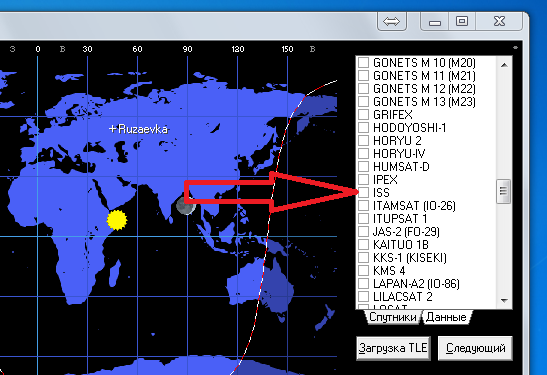The image size is (547, 375).
Task: Open the Данные tab
Action: 446,317
